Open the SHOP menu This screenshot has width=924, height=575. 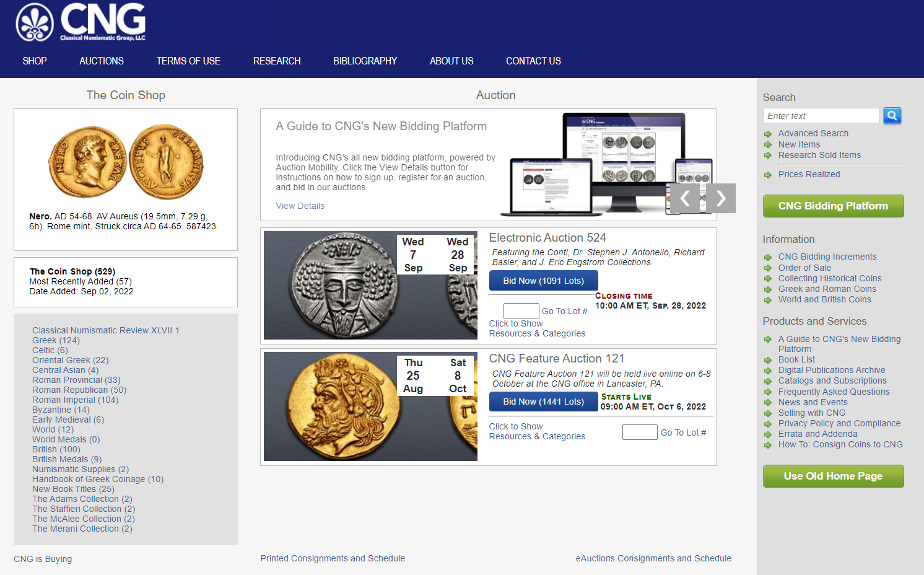(35, 61)
